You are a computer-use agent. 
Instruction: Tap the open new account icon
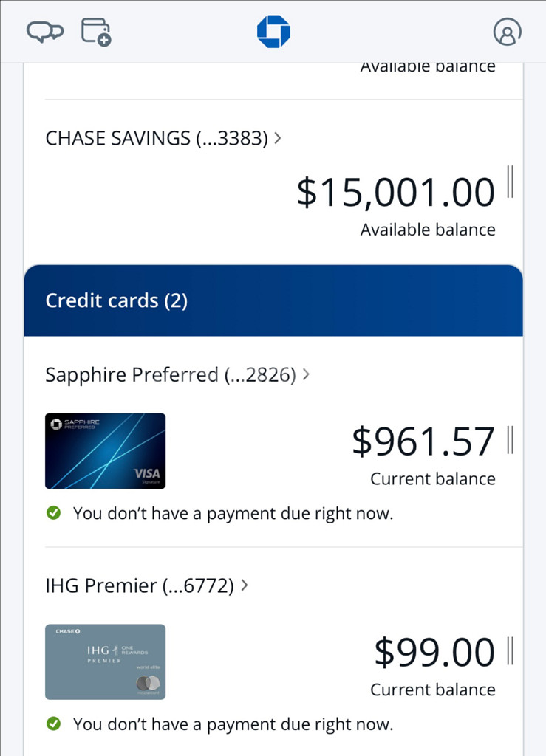[x=96, y=32]
